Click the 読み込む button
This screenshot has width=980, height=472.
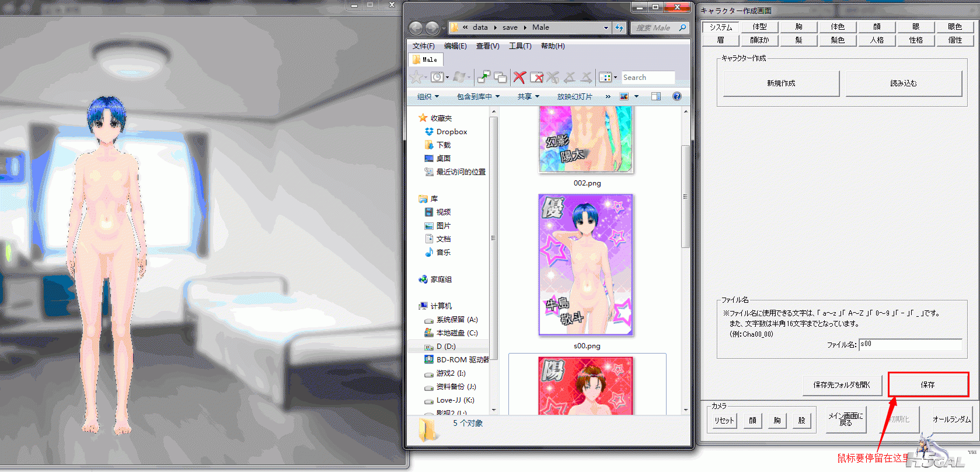point(904,83)
